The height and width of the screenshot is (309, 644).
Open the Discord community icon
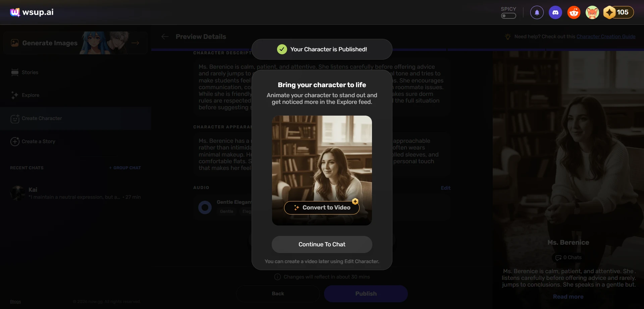[x=555, y=12]
